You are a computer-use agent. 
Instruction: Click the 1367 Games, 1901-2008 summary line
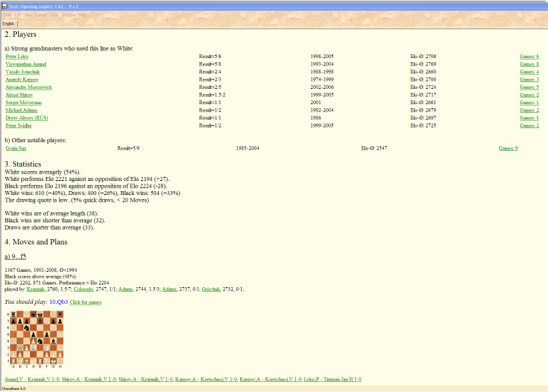coord(41,270)
